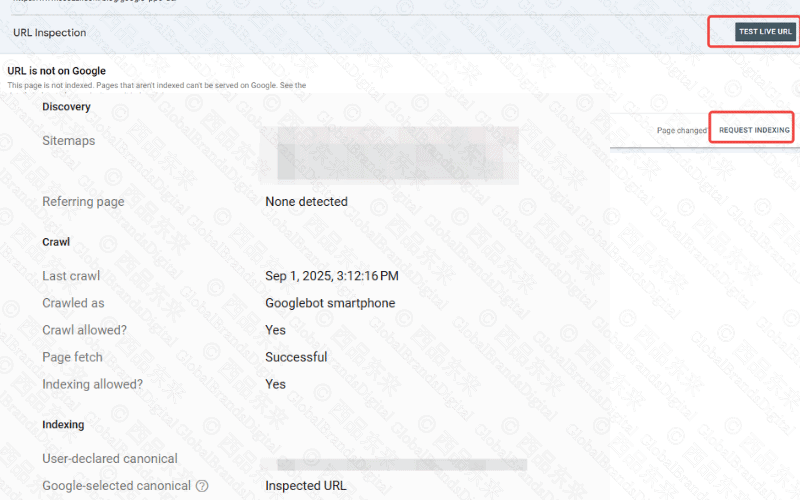
Task: Click the 'Crawl allowed?' label
Action: click(x=84, y=330)
